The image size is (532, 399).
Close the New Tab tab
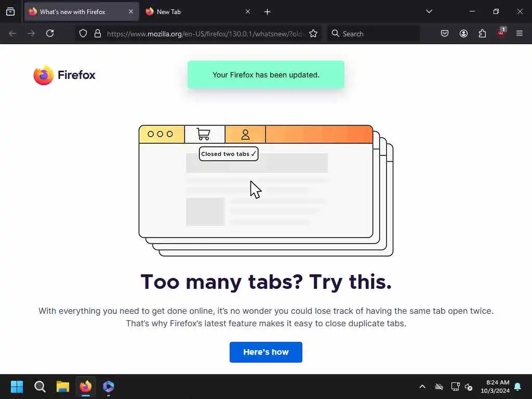[x=248, y=11]
